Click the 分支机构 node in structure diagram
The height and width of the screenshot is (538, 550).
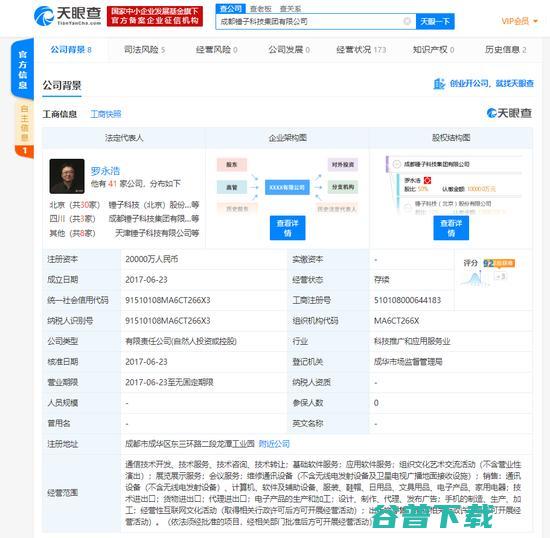(343, 187)
